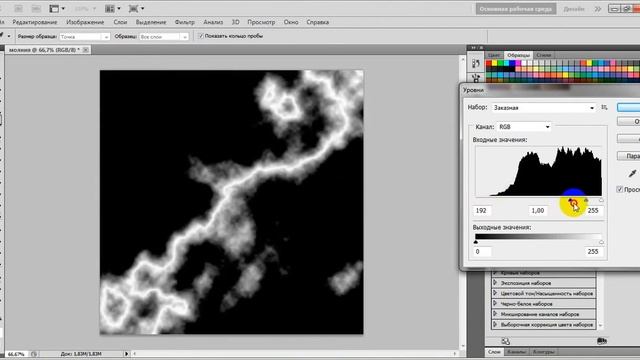640x360 pixels.
Task: Switch to the Слои tab
Action: [x=494, y=351]
